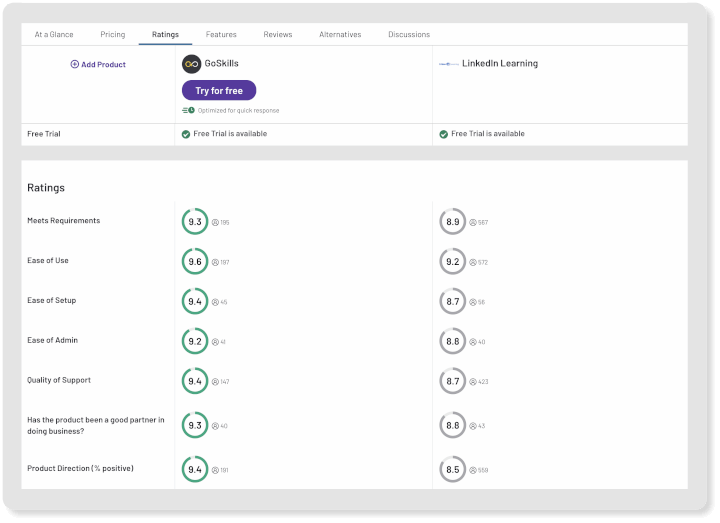
Task: Open the Reviews tab
Action: pos(278,34)
